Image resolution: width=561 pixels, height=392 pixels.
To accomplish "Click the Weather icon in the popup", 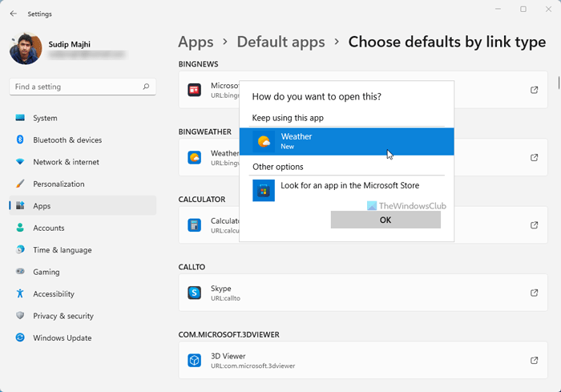I will (x=264, y=142).
